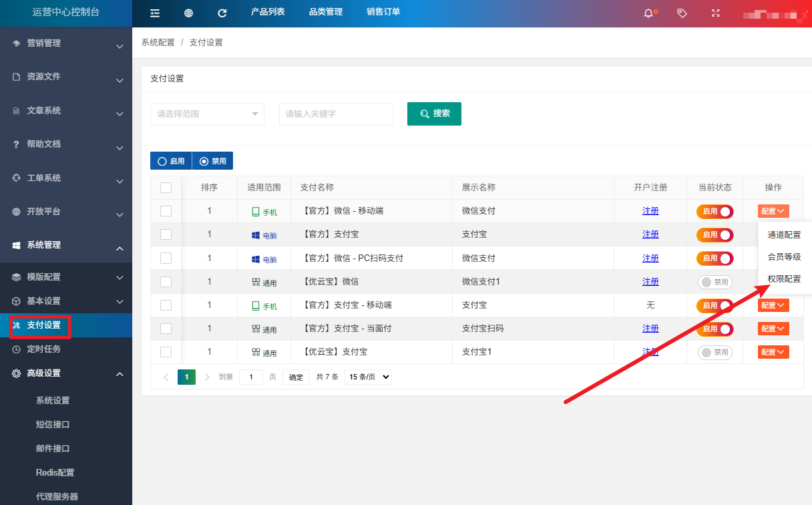Enable the disabled 【优云宝】微信 switch
812x505 pixels.
coord(715,282)
